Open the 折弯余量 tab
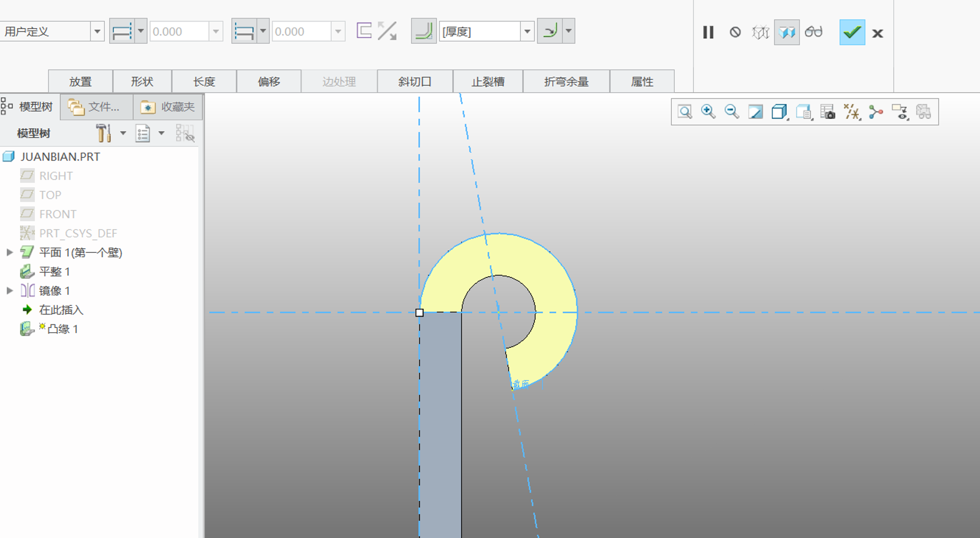980x538 pixels. 566,81
